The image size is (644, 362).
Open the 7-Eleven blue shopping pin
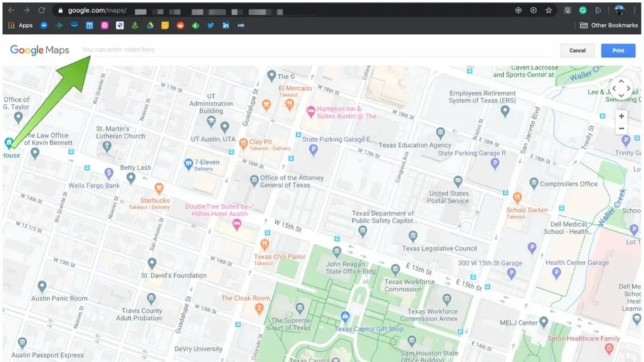point(188,164)
